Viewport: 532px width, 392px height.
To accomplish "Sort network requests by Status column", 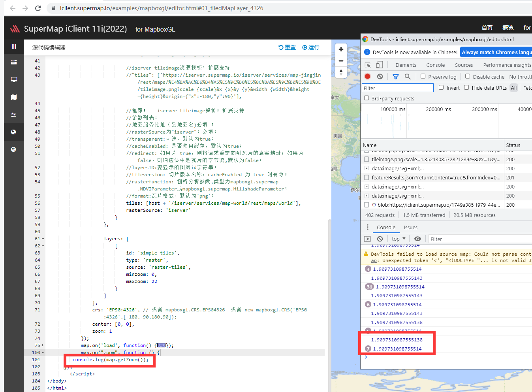I will 518,145.
